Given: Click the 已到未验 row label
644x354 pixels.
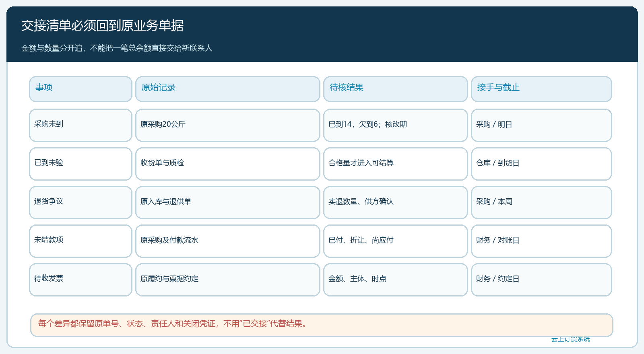Looking at the screenshot, I should click(x=80, y=164).
